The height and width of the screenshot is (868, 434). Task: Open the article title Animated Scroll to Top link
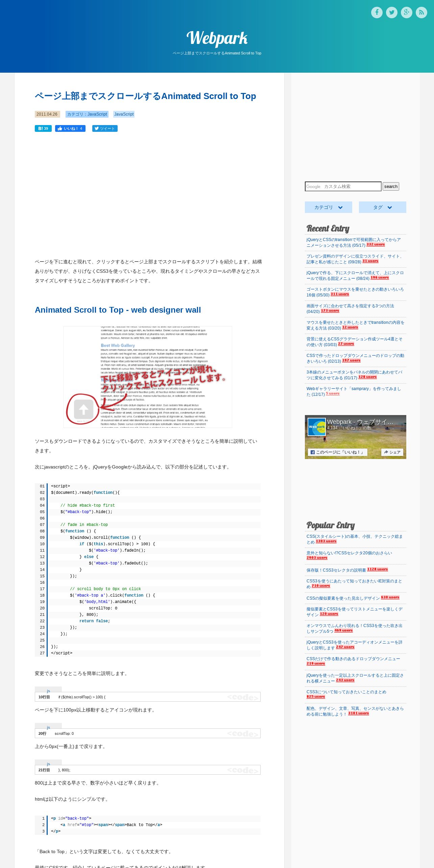145,96
